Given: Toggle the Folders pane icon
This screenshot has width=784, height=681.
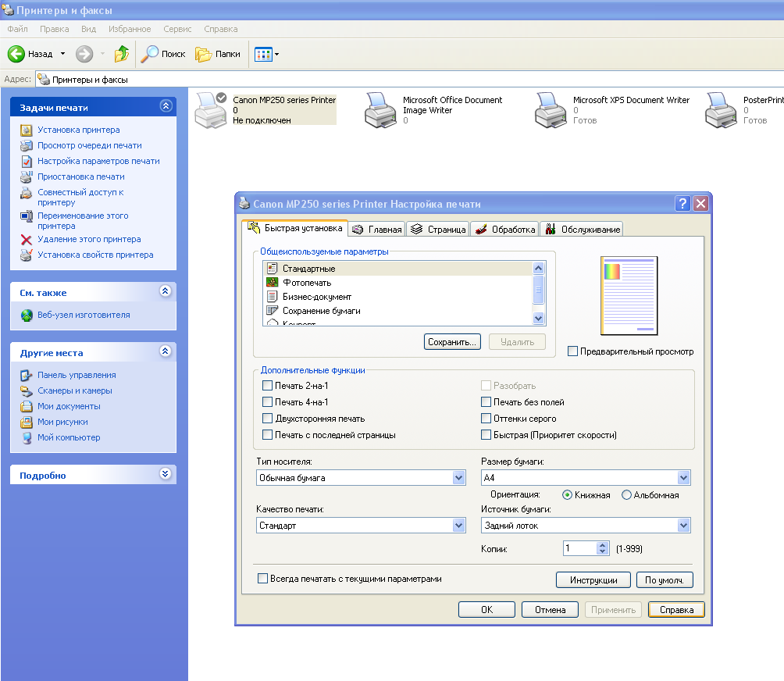Looking at the screenshot, I should [203, 54].
